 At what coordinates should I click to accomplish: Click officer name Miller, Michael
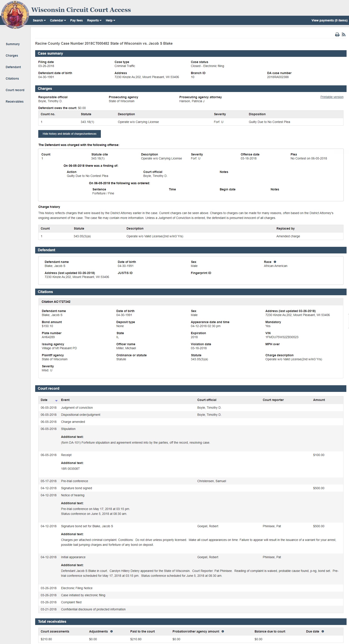pyautogui.click(x=126, y=348)
